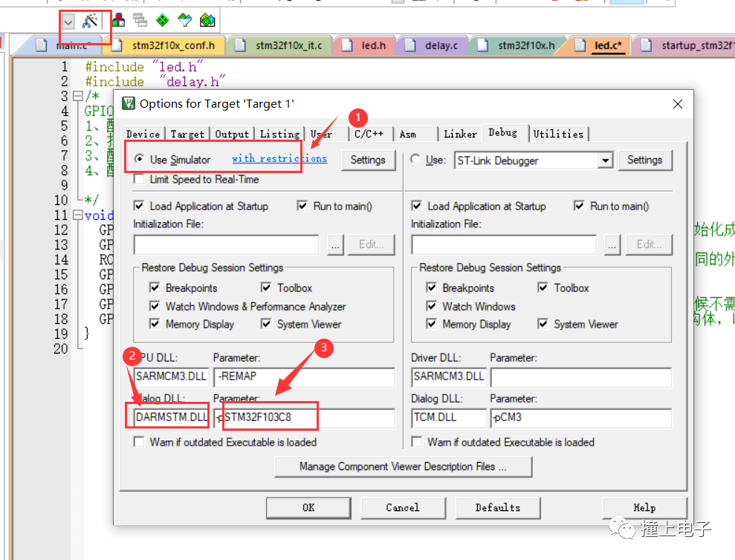
Task: Expand the target selection dropdown in toolbar
Action: pyautogui.click(x=68, y=22)
